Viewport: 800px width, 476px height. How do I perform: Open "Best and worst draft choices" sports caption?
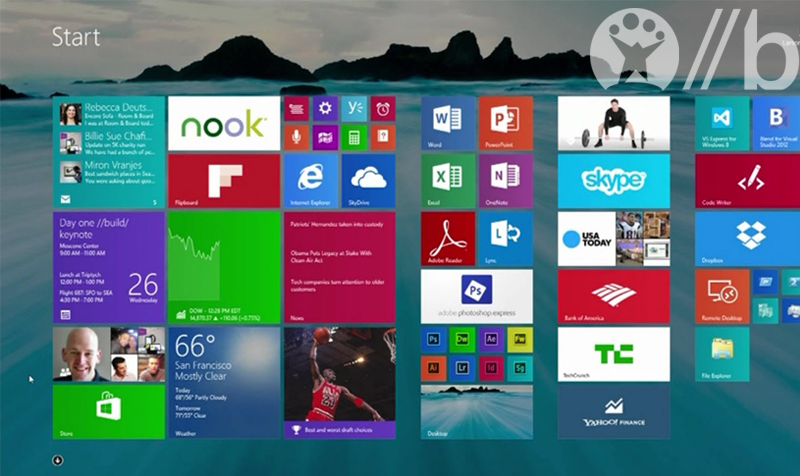[338, 430]
